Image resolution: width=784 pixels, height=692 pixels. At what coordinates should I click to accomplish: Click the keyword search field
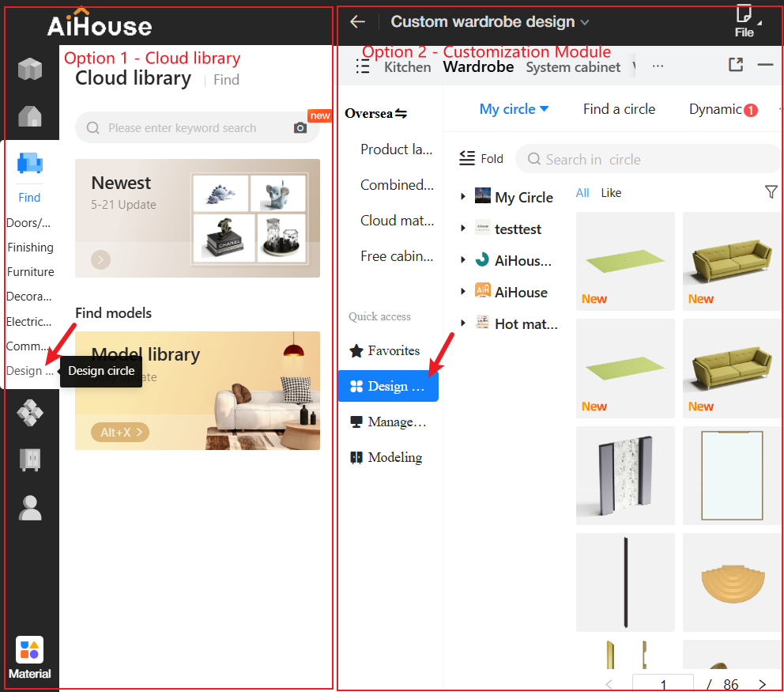tap(198, 127)
